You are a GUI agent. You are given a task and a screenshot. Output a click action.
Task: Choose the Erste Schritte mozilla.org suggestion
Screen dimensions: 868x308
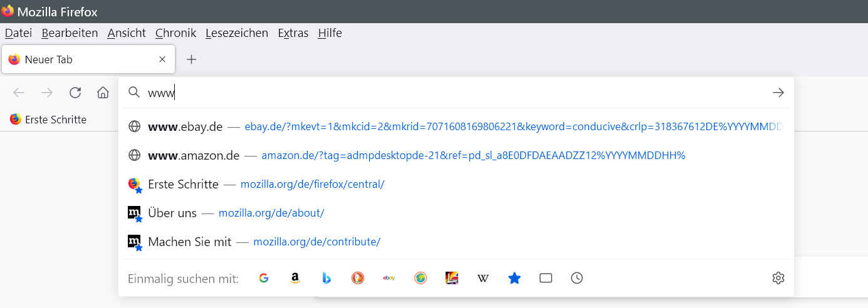pyautogui.click(x=456, y=184)
